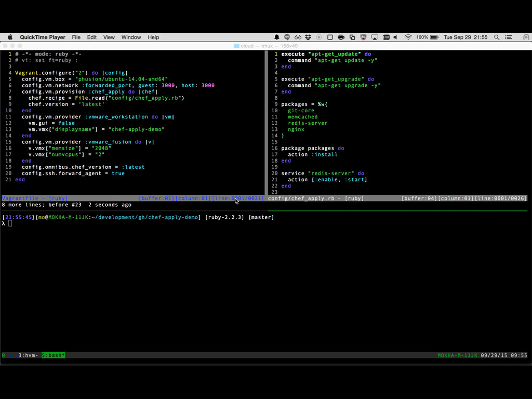Open the File menu
The height and width of the screenshot is (399, 532).
point(76,37)
